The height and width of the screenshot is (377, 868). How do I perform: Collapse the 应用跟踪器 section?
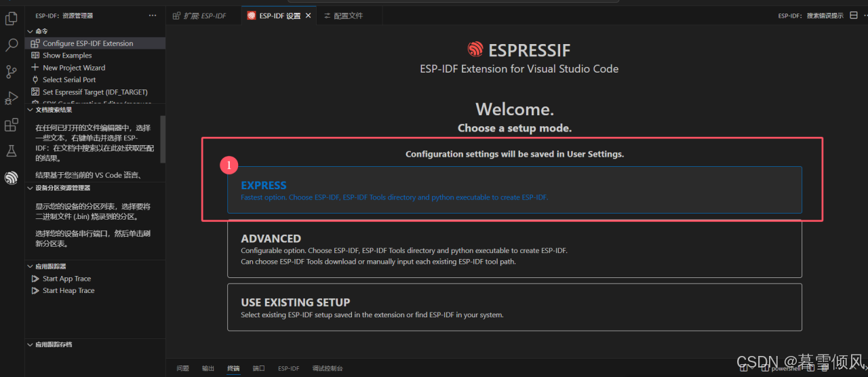pyautogui.click(x=30, y=266)
